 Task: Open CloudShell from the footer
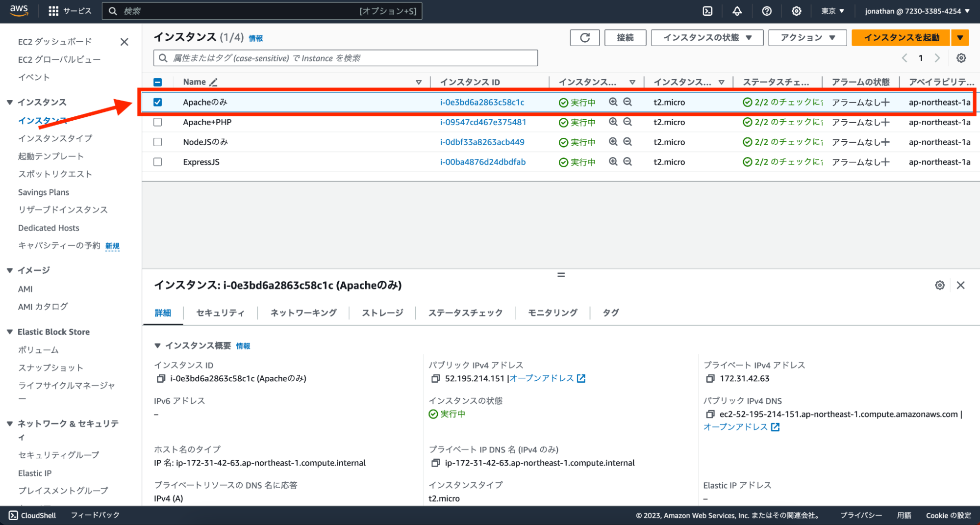tap(32, 515)
